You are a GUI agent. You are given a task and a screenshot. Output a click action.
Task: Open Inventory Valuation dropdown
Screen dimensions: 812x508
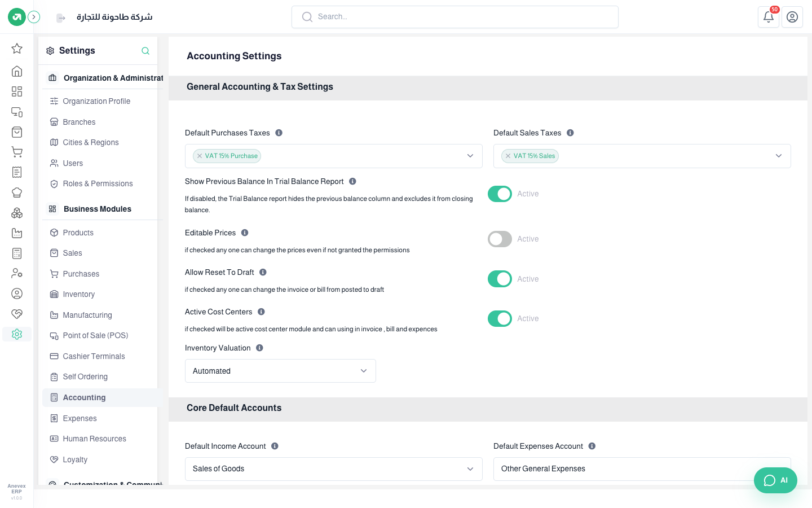pos(280,371)
